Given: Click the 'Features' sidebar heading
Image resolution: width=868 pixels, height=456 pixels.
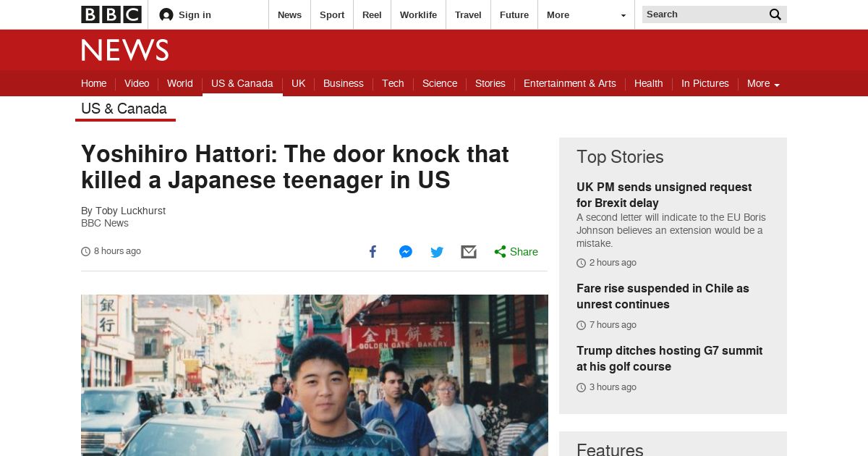Looking at the screenshot, I should click(x=610, y=448).
